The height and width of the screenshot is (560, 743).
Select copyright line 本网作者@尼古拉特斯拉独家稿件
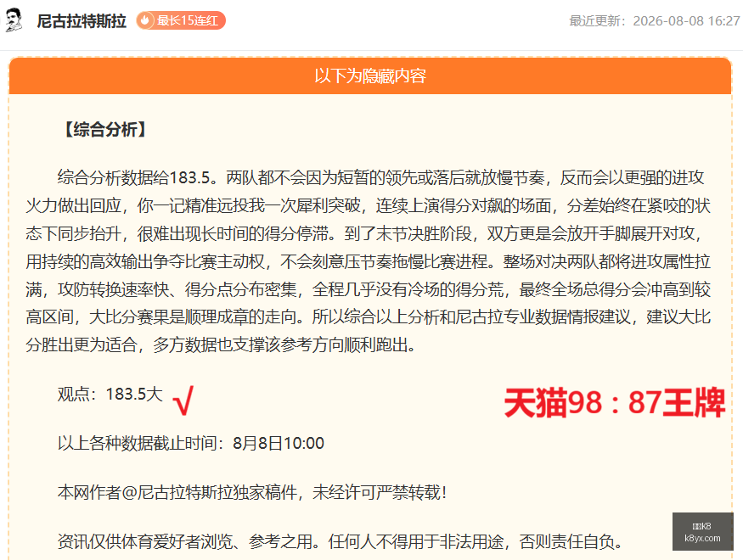(251, 492)
